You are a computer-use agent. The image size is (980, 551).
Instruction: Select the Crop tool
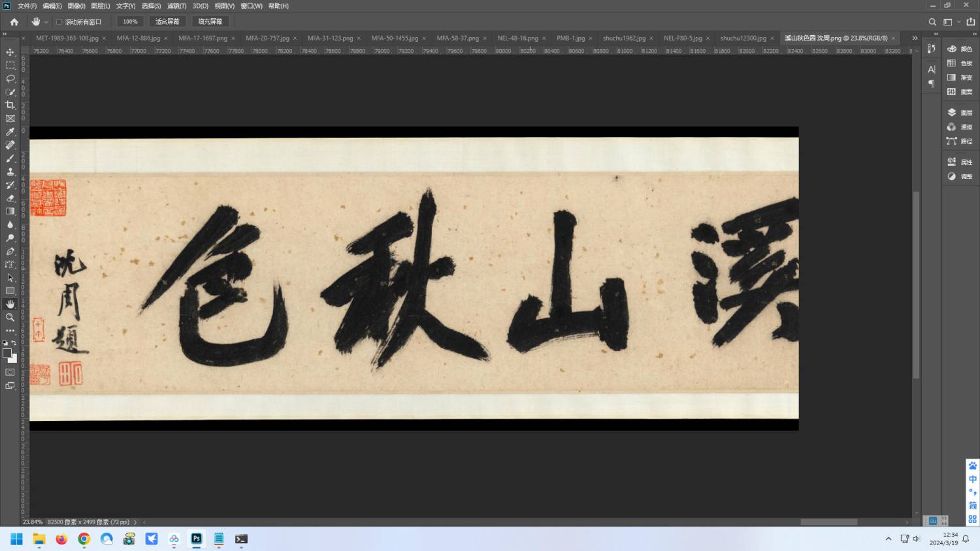[x=10, y=105]
